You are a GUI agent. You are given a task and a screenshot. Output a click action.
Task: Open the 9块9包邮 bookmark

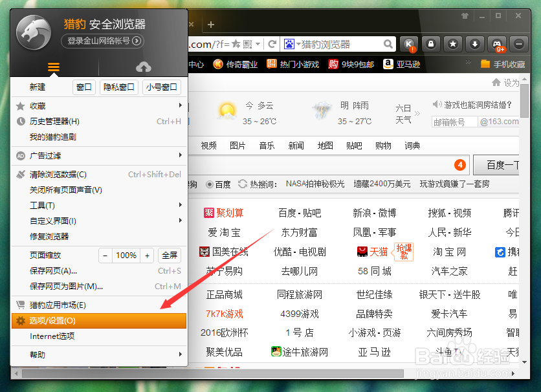click(351, 64)
